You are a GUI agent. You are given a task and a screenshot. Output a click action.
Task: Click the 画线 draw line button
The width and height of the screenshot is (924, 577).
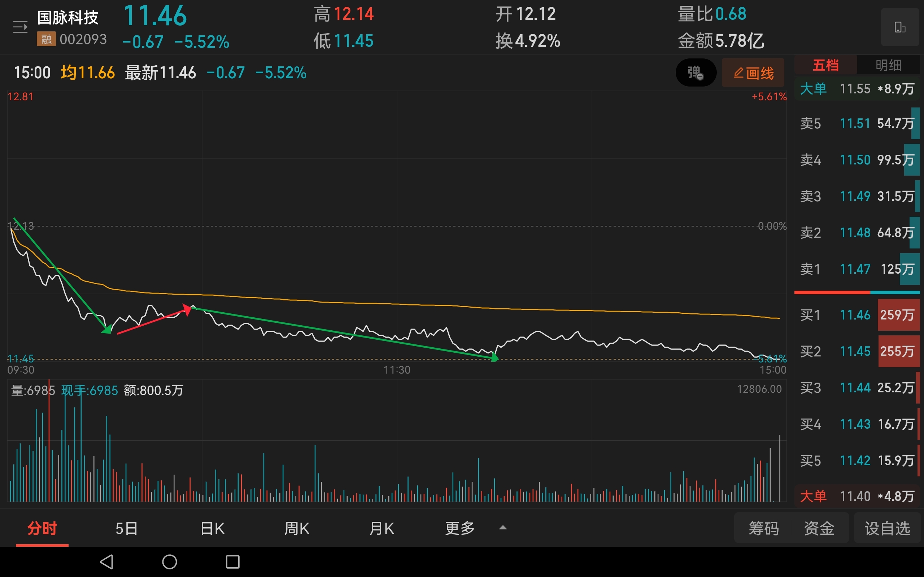(x=753, y=73)
